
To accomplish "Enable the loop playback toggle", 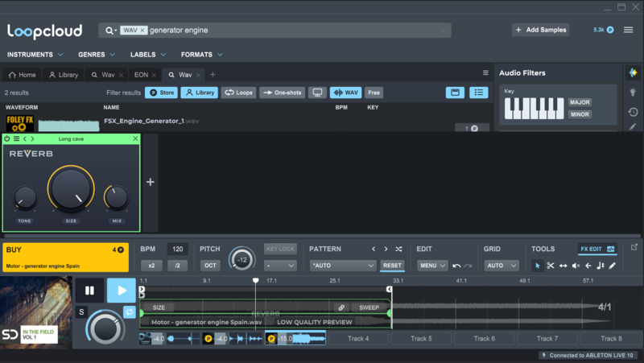I will (x=128, y=311).
